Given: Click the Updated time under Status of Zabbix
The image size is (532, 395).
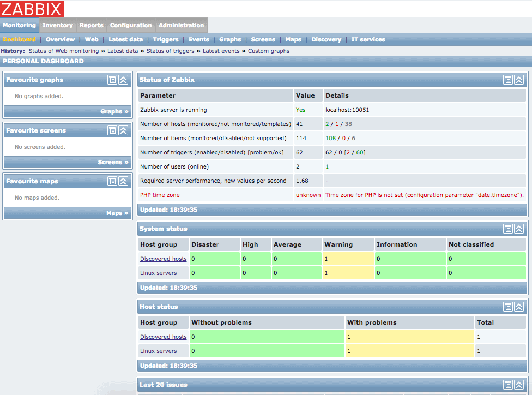Looking at the screenshot, I should 168,210.
